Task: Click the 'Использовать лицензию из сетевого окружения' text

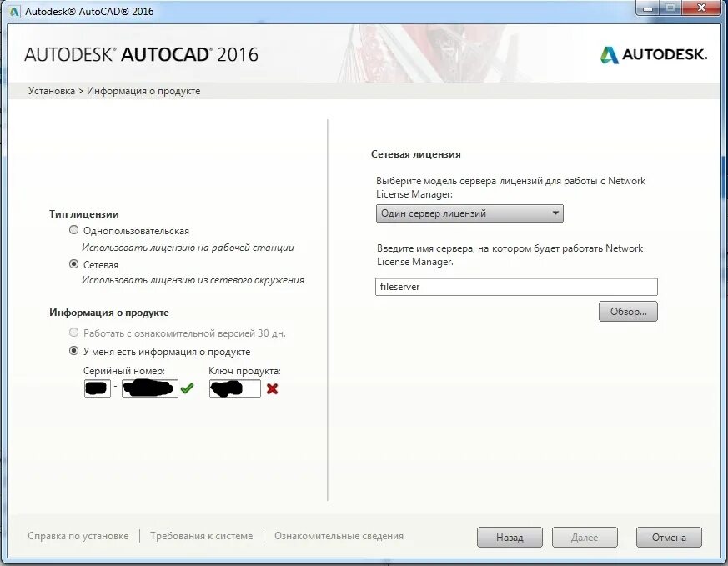Action: point(193,280)
